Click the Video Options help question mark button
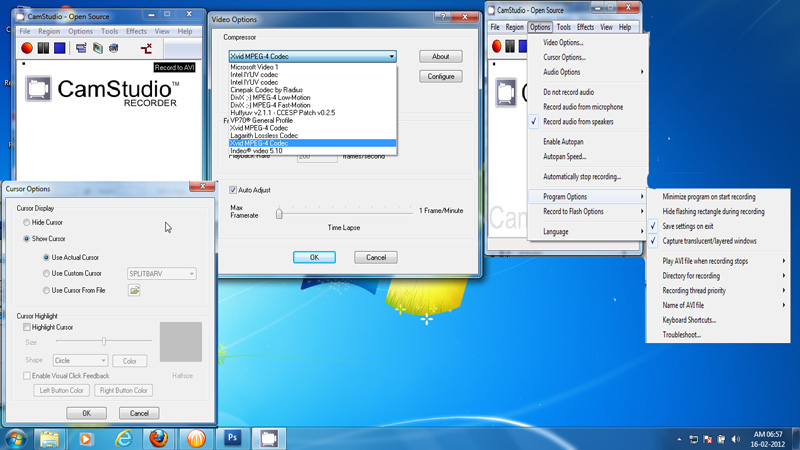This screenshot has width=800, height=450. point(443,17)
